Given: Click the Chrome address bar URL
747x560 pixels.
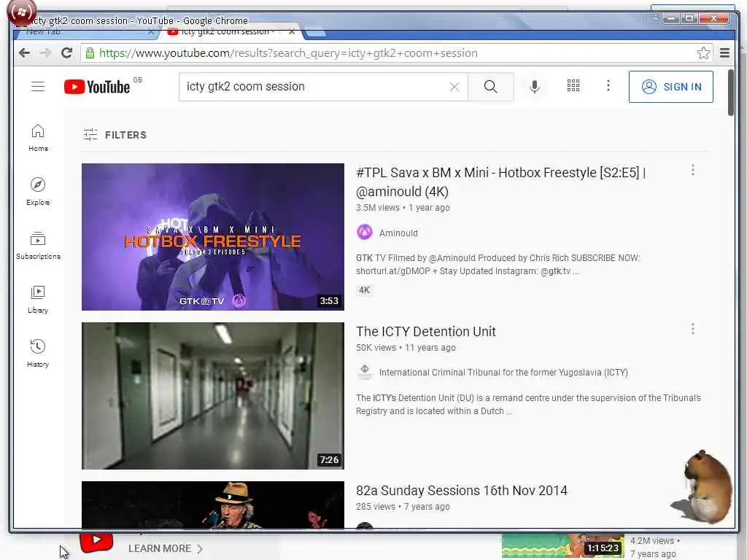Looking at the screenshot, I should point(288,52).
